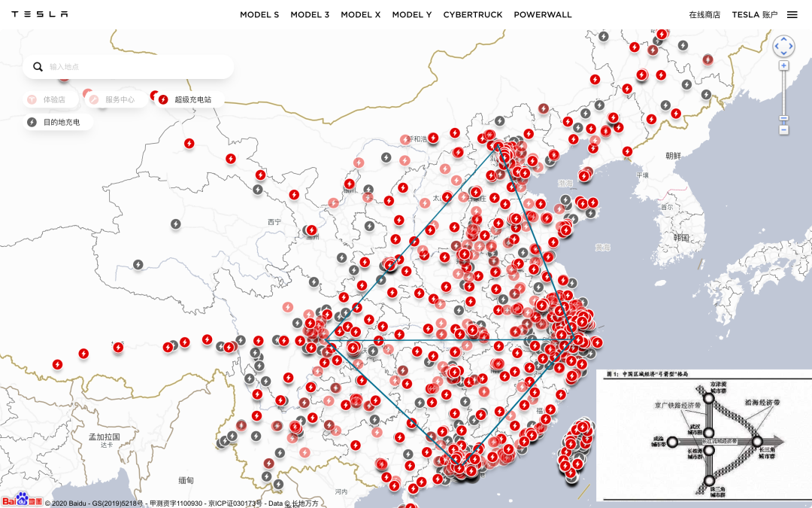Open the MODEL S page
The image size is (812, 508).
tap(259, 14)
